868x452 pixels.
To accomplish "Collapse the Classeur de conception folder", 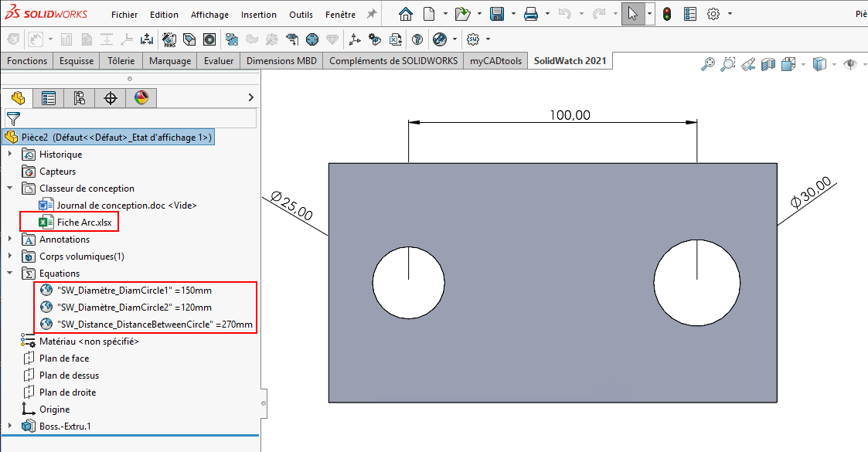I will tap(10, 189).
